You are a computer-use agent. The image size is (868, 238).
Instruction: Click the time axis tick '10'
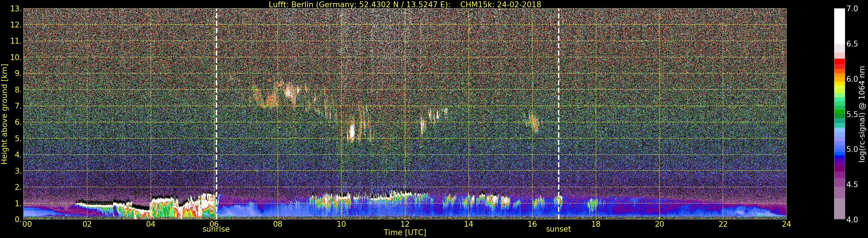pos(341,224)
